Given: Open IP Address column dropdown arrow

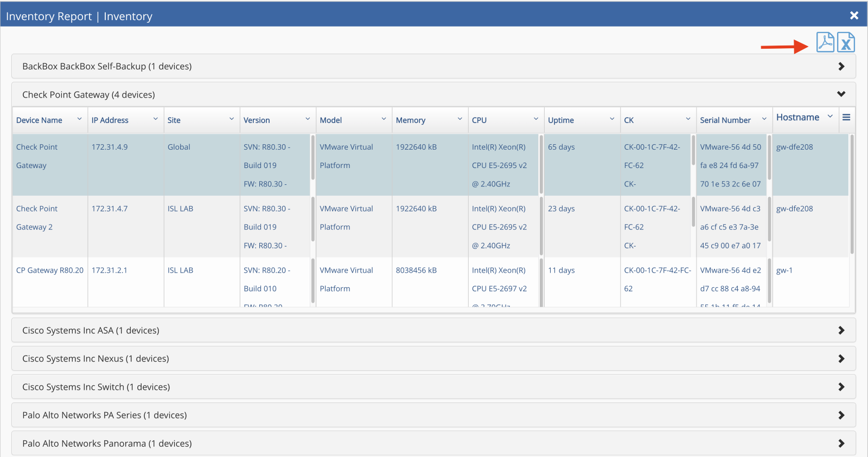Looking at the screenshot, I should (155, 119).
